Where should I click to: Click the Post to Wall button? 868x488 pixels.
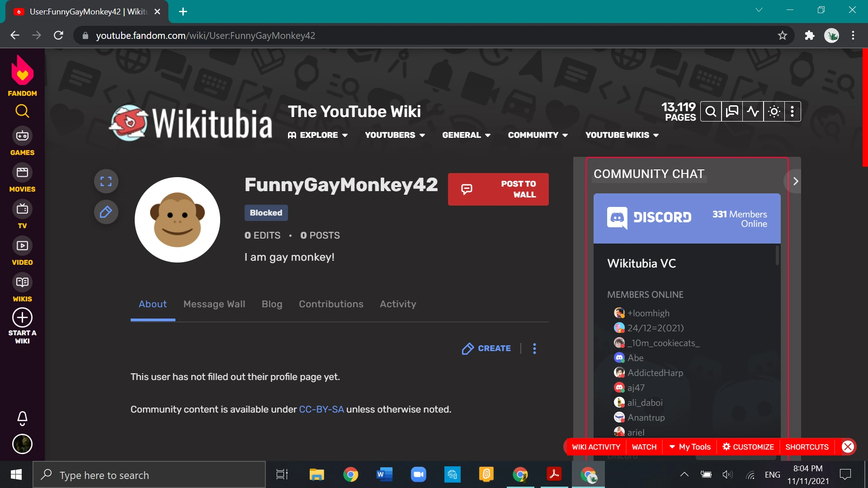(498, 189)
